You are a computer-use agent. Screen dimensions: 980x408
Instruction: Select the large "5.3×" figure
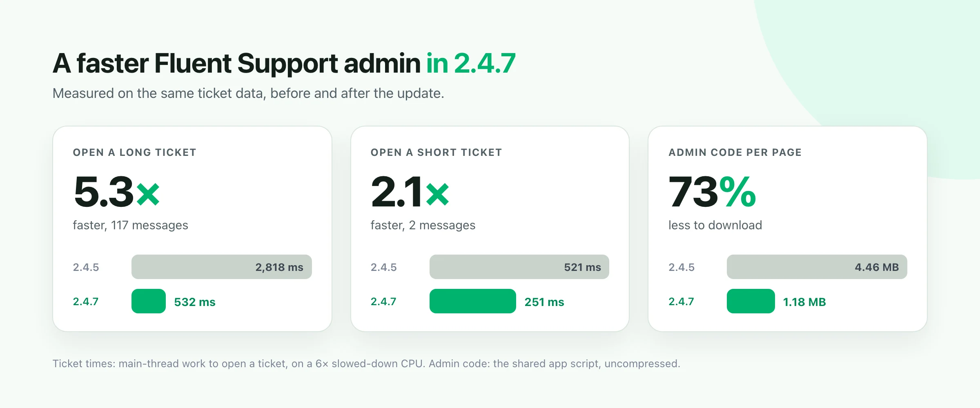click(x=117, y=191)
